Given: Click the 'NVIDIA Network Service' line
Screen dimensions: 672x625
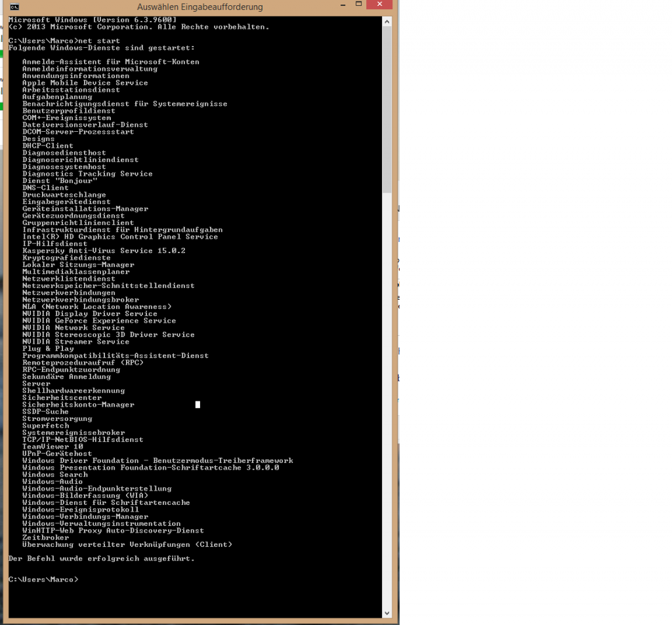Looking at the screenshot, I should click(x=73, y=328).
